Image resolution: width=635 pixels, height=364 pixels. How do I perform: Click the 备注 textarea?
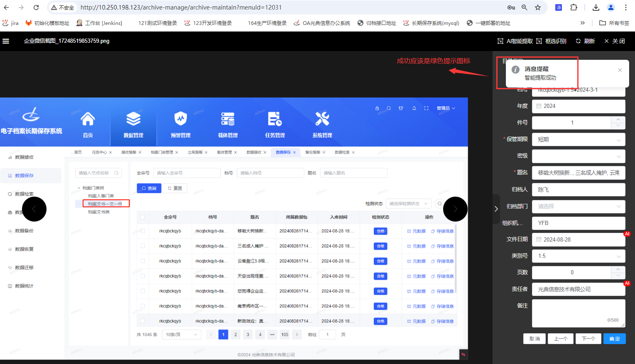click(x=579, y=313)
